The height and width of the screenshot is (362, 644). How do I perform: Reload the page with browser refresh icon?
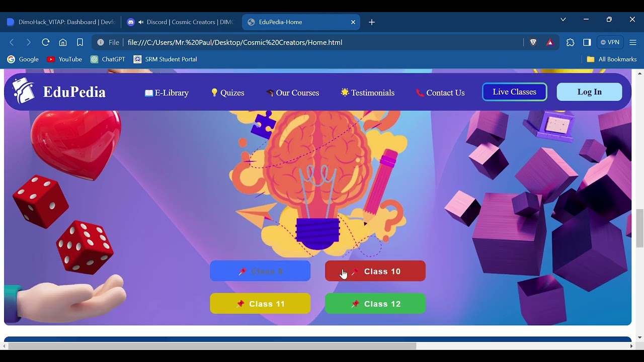click(46, 42)
